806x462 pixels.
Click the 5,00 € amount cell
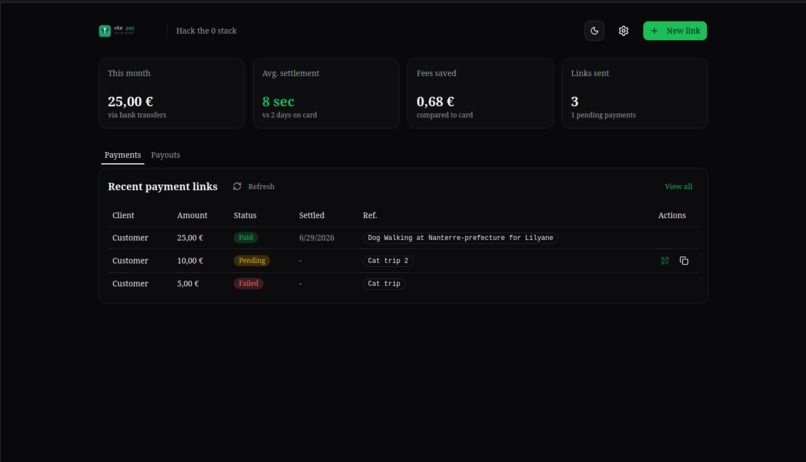pos(188,284)
